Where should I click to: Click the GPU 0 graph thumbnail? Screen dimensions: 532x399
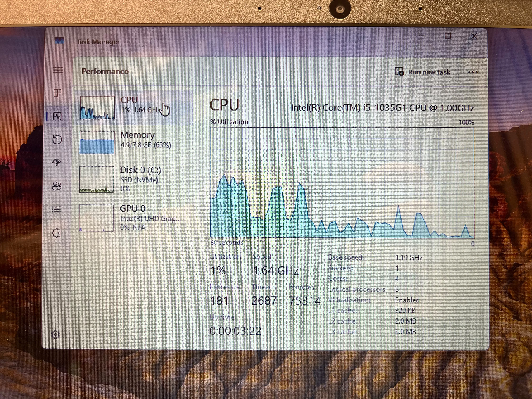click(x=96, y=218)
